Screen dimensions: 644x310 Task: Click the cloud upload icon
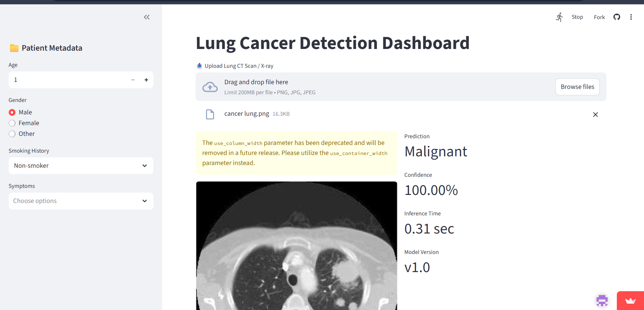tap(210, 87)
